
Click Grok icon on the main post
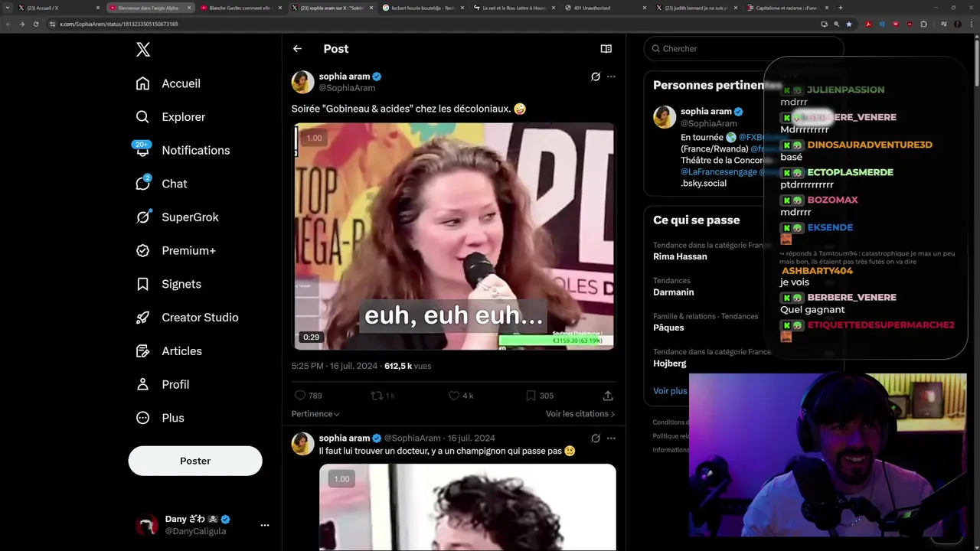click(596, 77)
